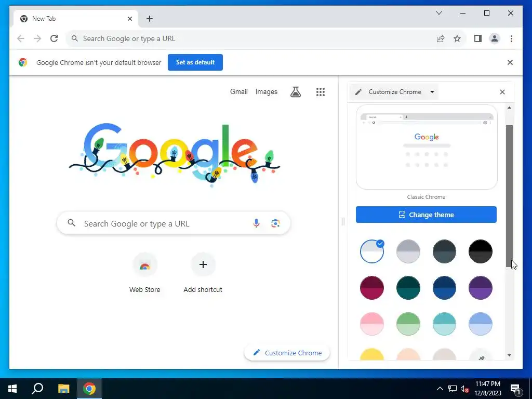532x399 pixels.
Task: Start voice search with the microphone
Action: (257, 223)
